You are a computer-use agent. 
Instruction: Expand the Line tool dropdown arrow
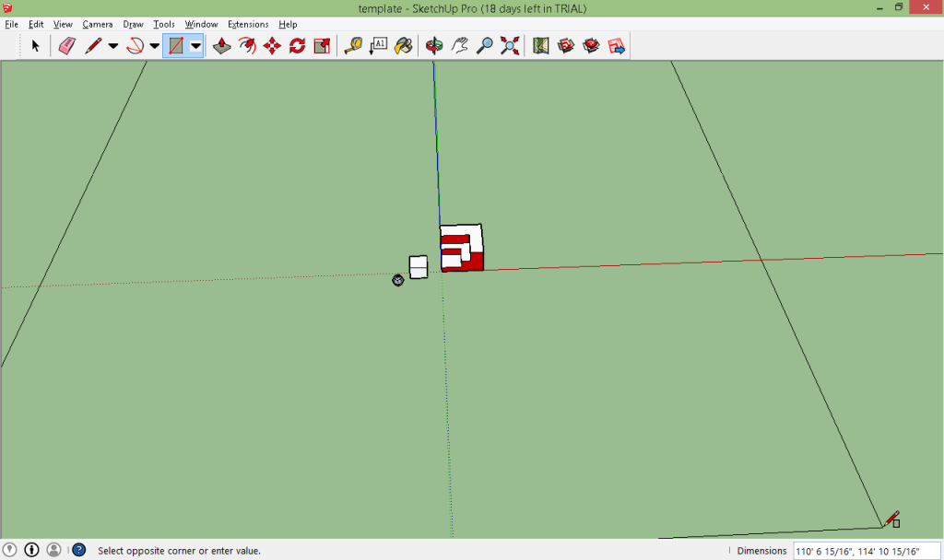pyautogui.click(x=113, y=46)
